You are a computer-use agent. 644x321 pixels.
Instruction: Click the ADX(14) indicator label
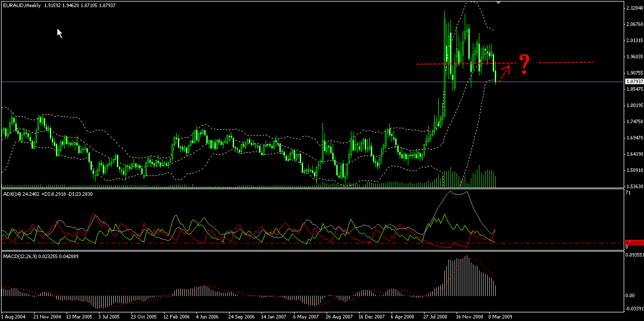pos(12,193)
